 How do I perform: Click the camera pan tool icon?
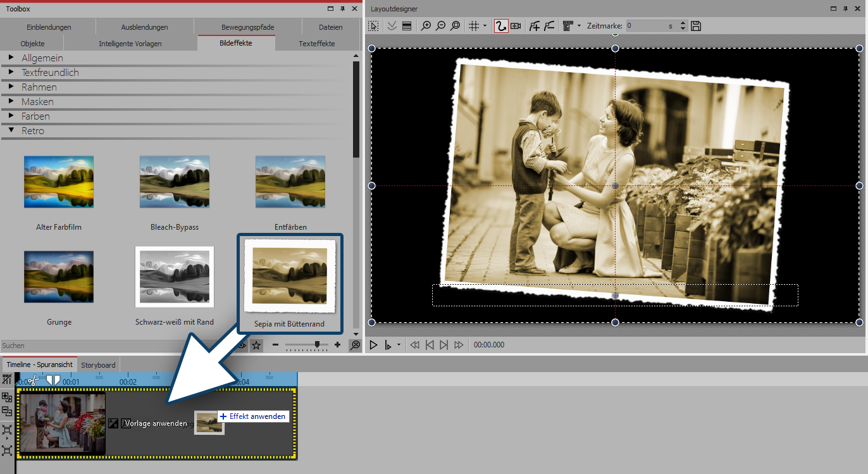point(516,26)
